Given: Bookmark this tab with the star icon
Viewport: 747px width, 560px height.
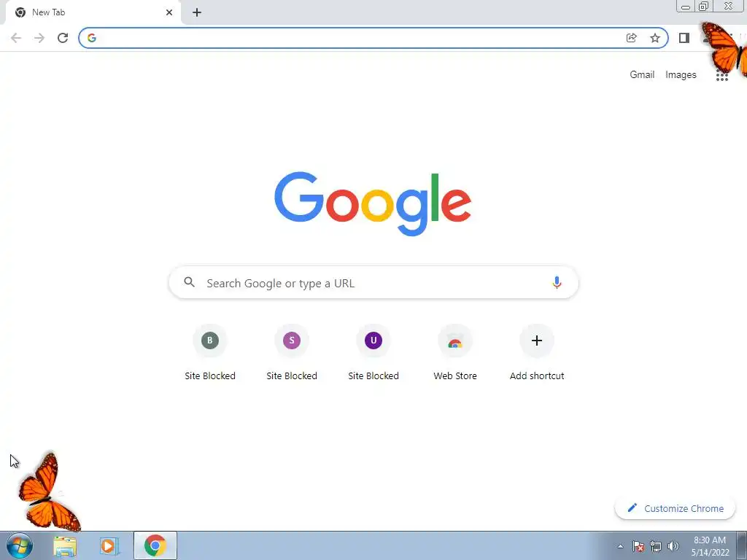Looking at the screenshot, I should pos(655,38).
